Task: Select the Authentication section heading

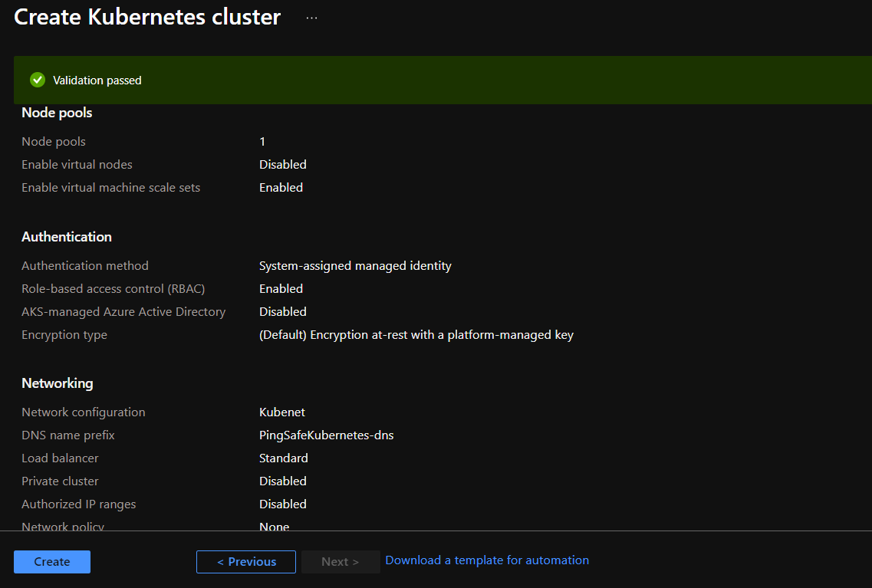Action: click(x=67, y=237)
